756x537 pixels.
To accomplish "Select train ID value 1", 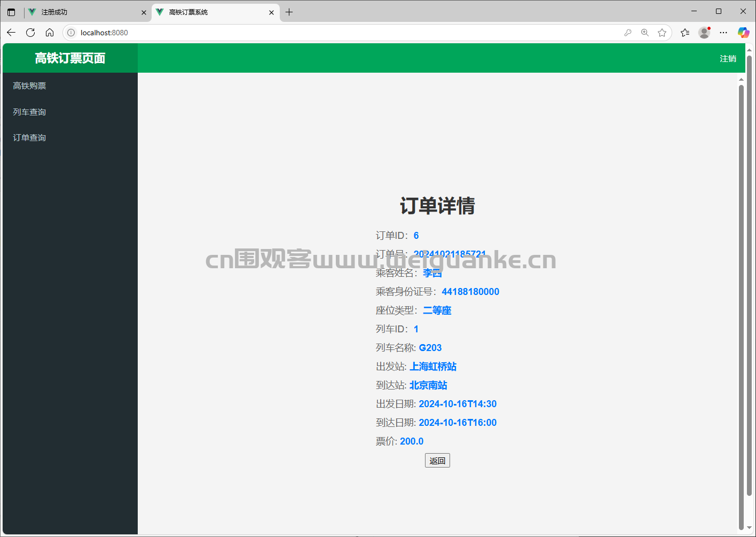I will tap(416, 329).
